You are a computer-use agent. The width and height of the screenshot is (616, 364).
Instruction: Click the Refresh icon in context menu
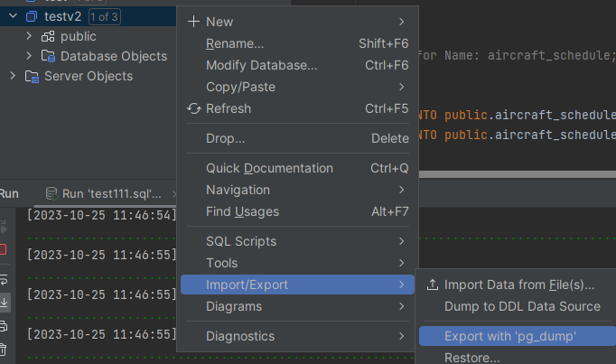(x=193, y=108)
